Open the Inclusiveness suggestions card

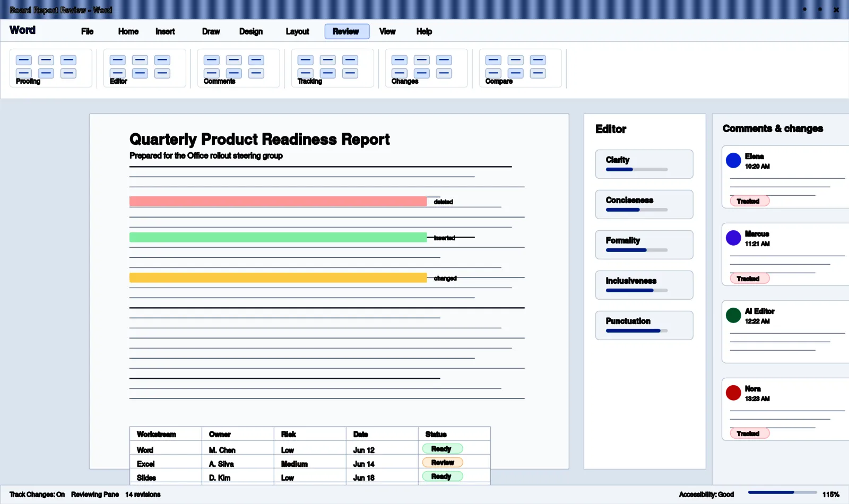click(x=644, y=285)
